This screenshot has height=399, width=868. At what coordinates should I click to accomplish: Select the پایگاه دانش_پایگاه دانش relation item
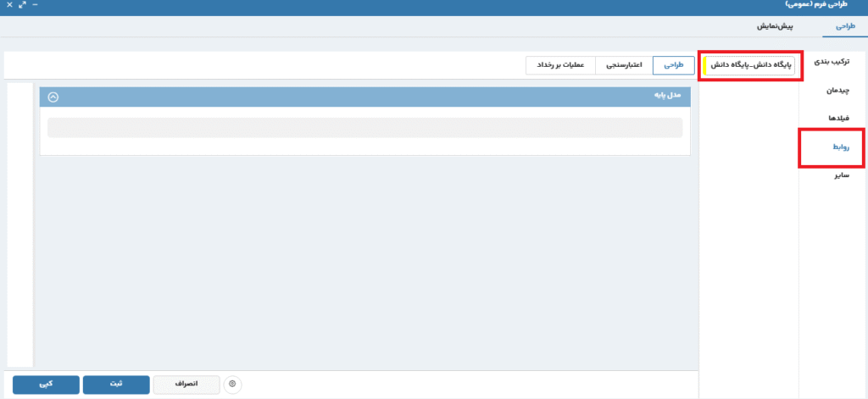[x=750, y=65]
